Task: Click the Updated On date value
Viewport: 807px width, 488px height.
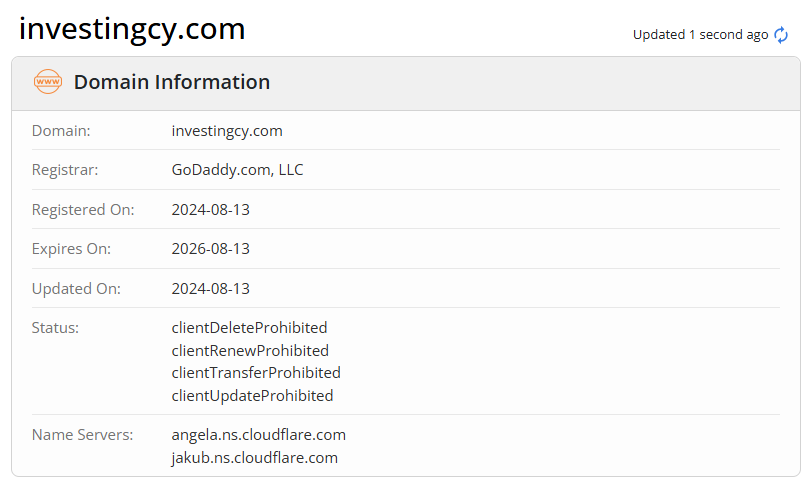Action: tap(211, 289)
